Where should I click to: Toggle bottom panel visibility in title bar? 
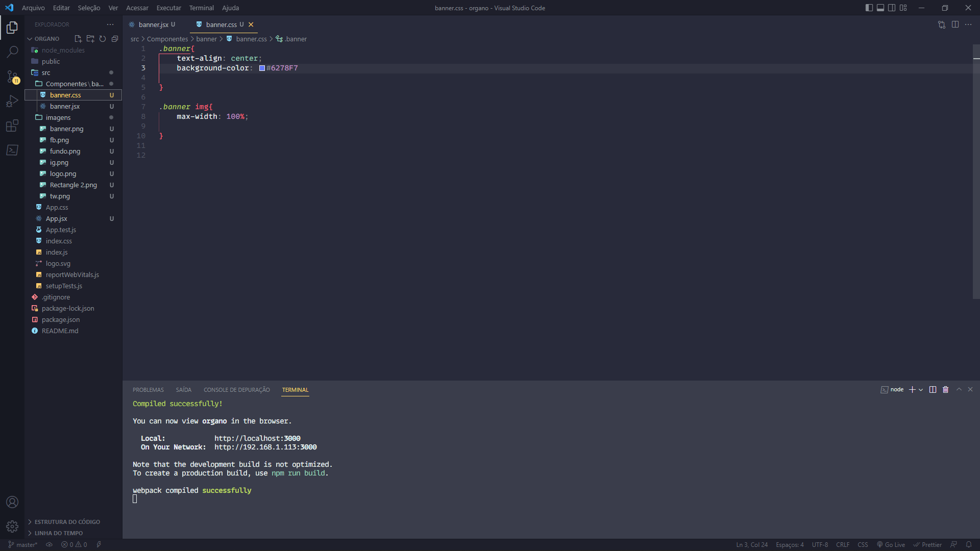(x=880, y=8)
